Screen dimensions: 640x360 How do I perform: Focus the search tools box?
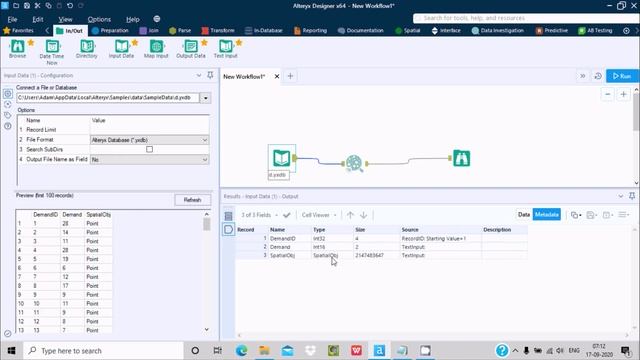[526, 18]
